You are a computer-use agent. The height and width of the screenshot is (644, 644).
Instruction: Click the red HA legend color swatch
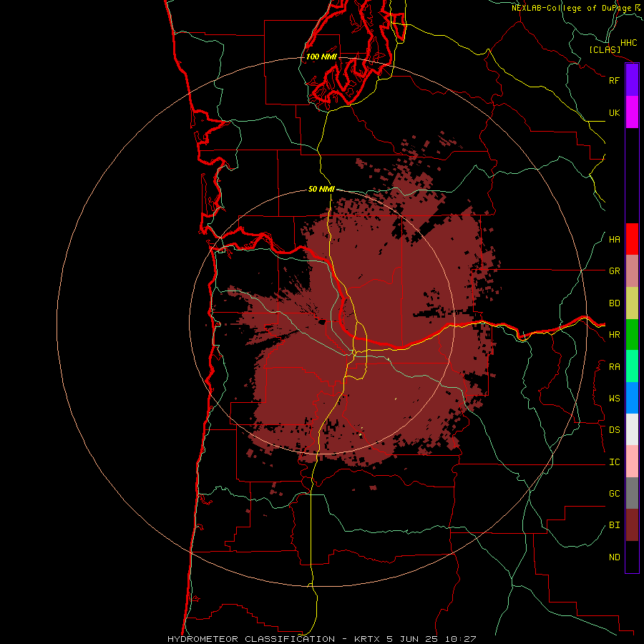pos(632,239)
